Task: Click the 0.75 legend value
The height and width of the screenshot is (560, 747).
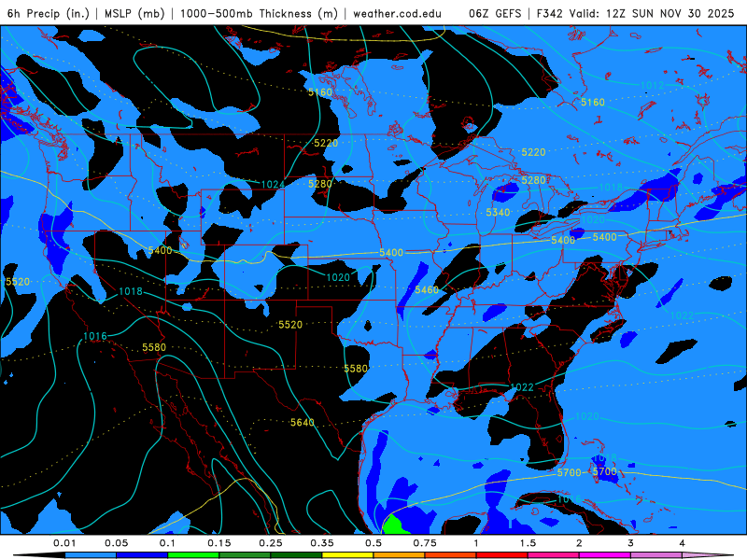Action: (x=425, y=543)
